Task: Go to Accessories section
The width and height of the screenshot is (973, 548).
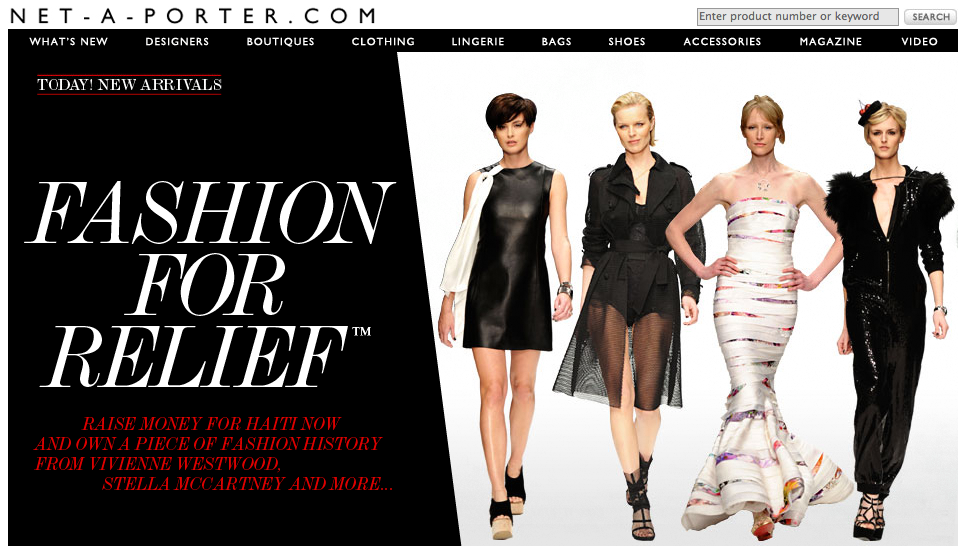Action: pyautogui.click(x=722, y=42)
